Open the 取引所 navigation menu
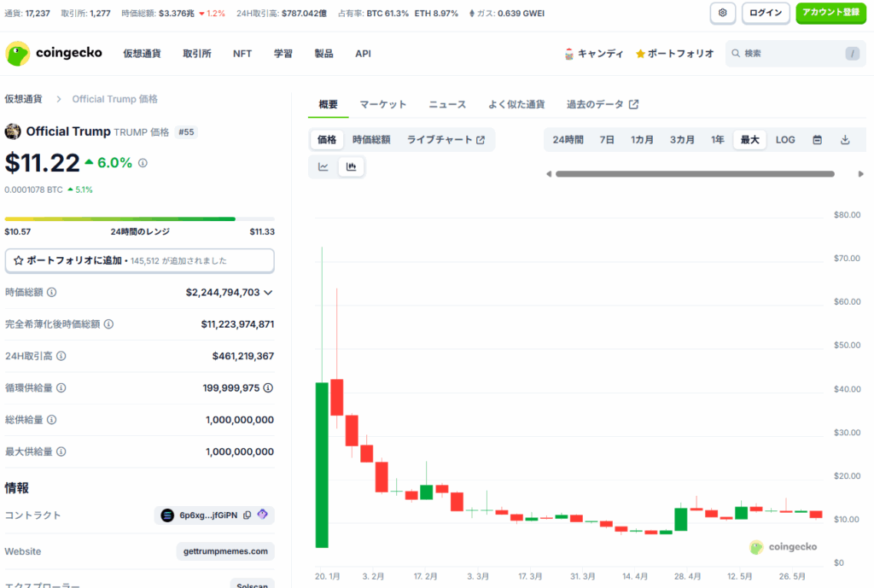 [x=197, y=54]
